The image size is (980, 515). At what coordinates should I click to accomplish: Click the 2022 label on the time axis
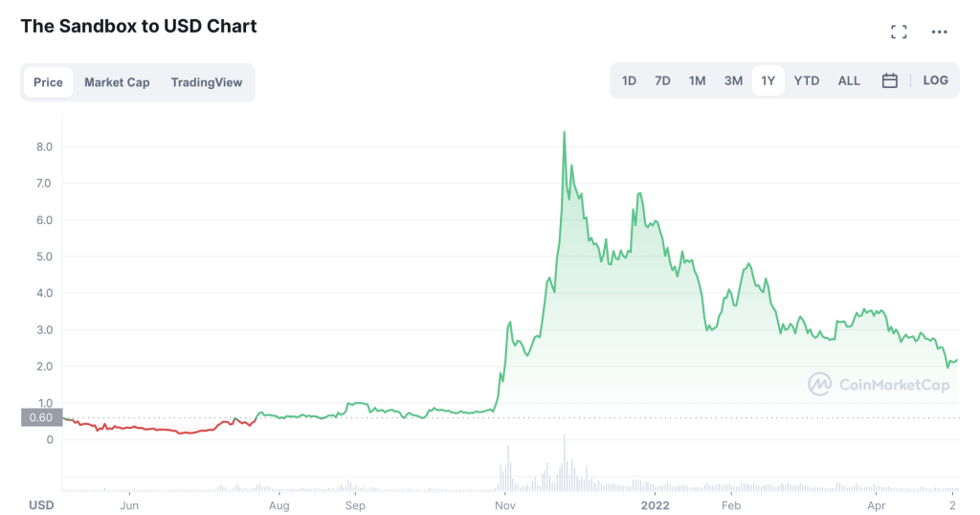pyautogui.click(x=655, y=504)
